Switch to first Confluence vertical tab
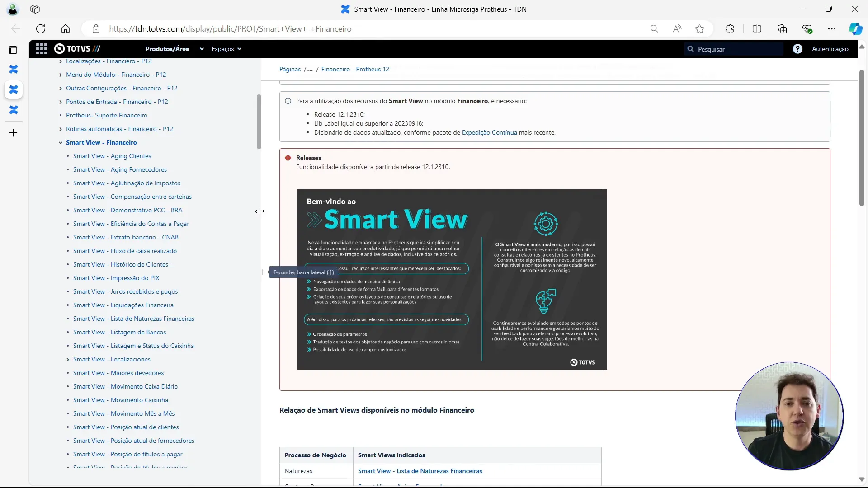Screen dimensions: 868x488 pyautogui.click(x=14, y=69)
